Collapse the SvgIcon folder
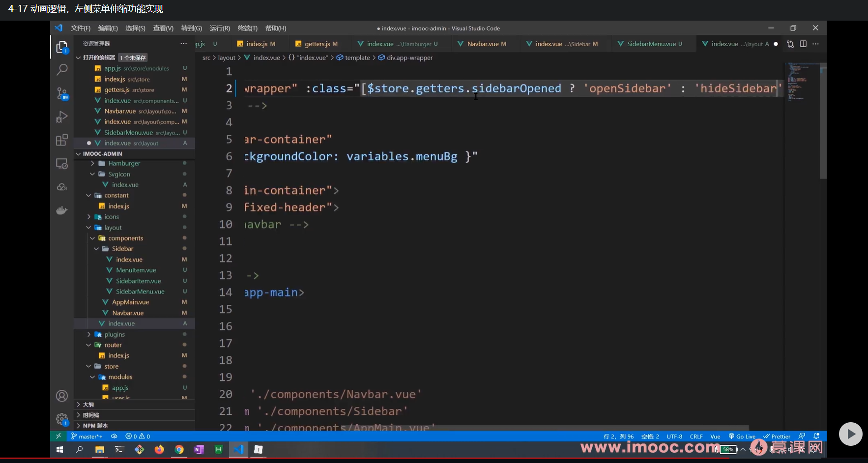Image resolution: width=868 pixels, height=463 pixels. click(x=92, y=174)
